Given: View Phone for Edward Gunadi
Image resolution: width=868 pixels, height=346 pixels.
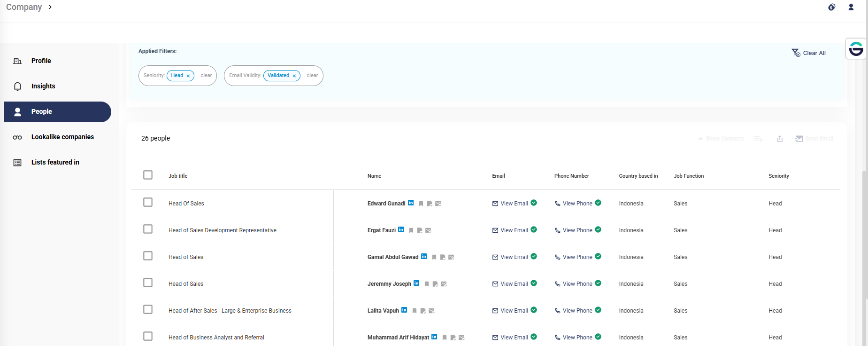Looking at the screenshot, I should click(x=574, y=204).
